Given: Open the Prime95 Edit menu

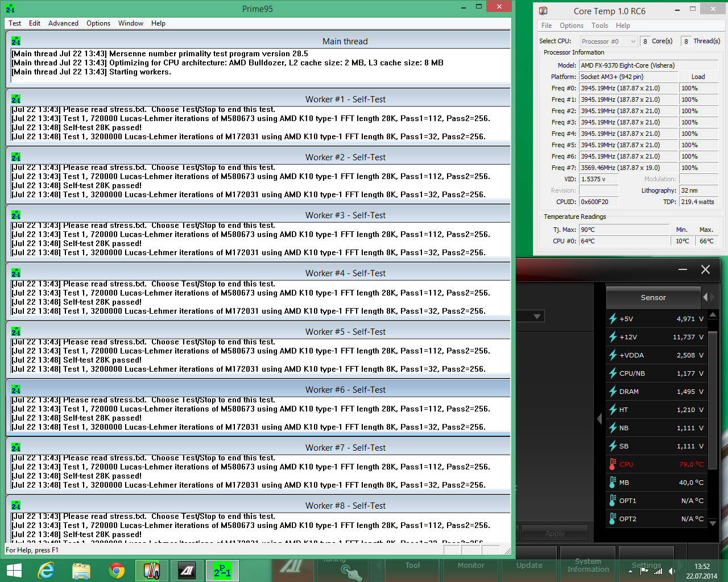Looking at the screenshot, I should click(35, 23).
